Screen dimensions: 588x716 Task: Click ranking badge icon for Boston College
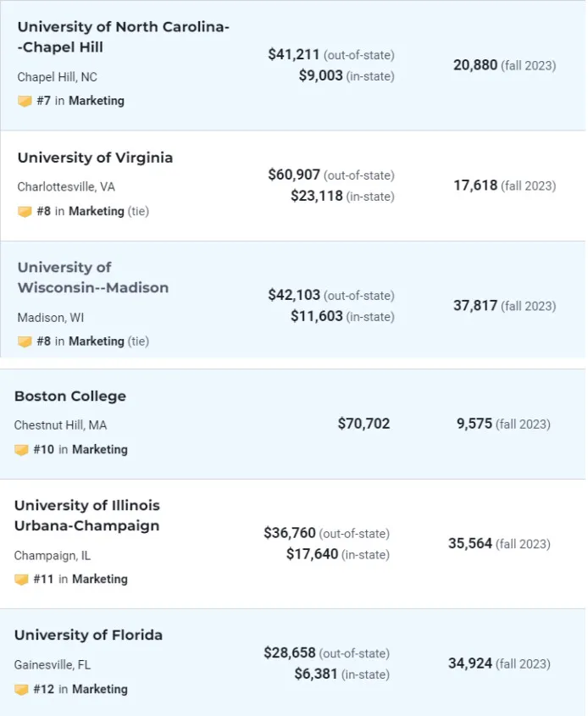[x=21, y=450]
